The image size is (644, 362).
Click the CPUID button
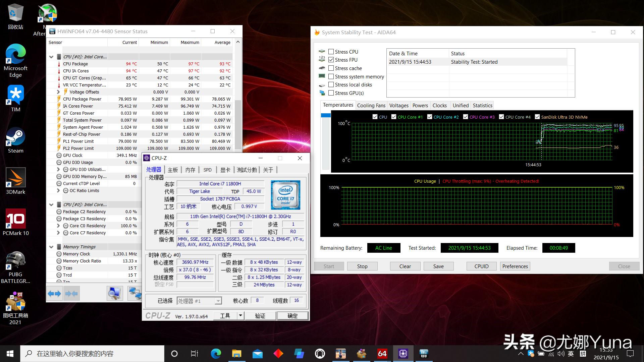[481, 266]
